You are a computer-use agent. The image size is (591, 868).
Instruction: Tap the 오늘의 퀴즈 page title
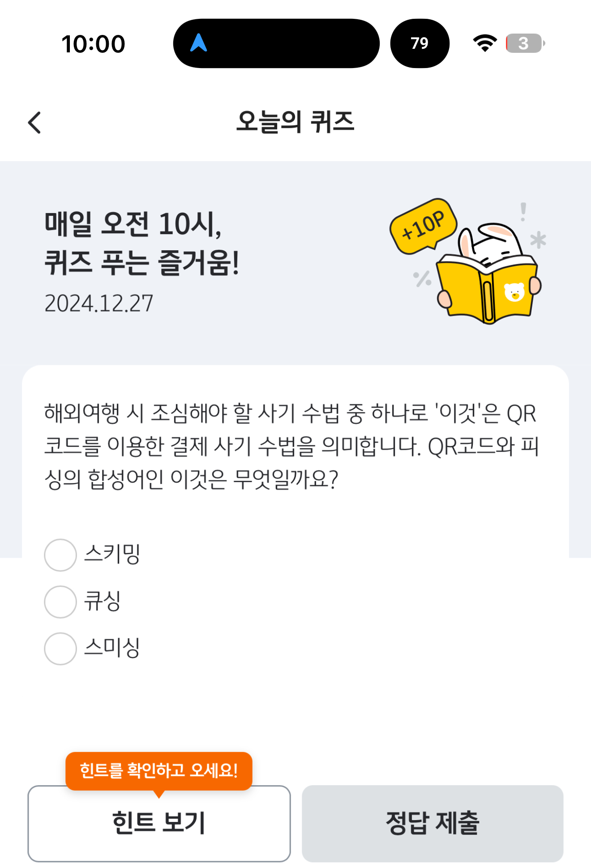tap(295, 122)
